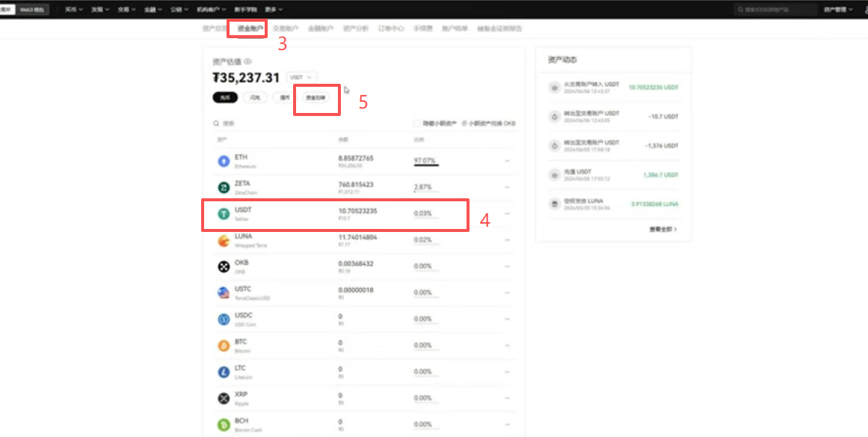Click gift icon beside the LUNA airdrop entry
Viewport: 868px width, 437px height.
554,204
